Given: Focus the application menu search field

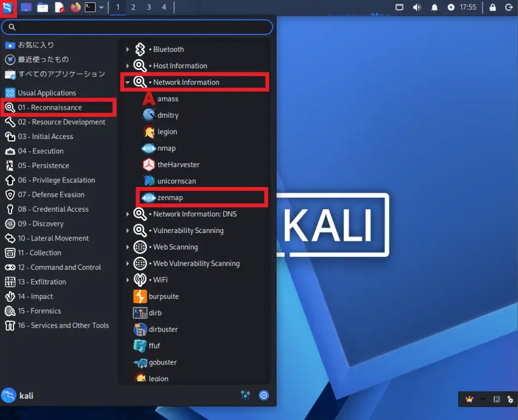Looking at the screenshot, I should [137, 27].
